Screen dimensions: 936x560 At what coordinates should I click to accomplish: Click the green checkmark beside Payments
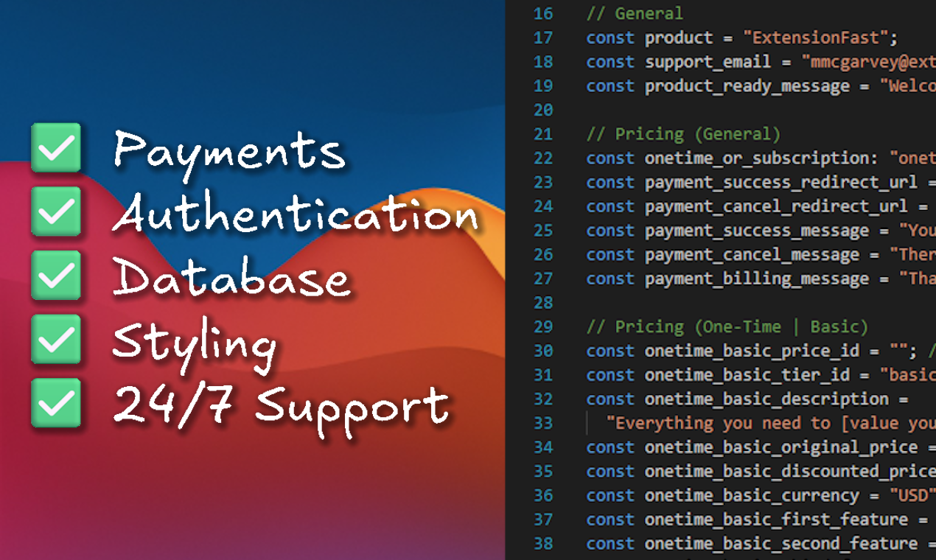[56, 147]
